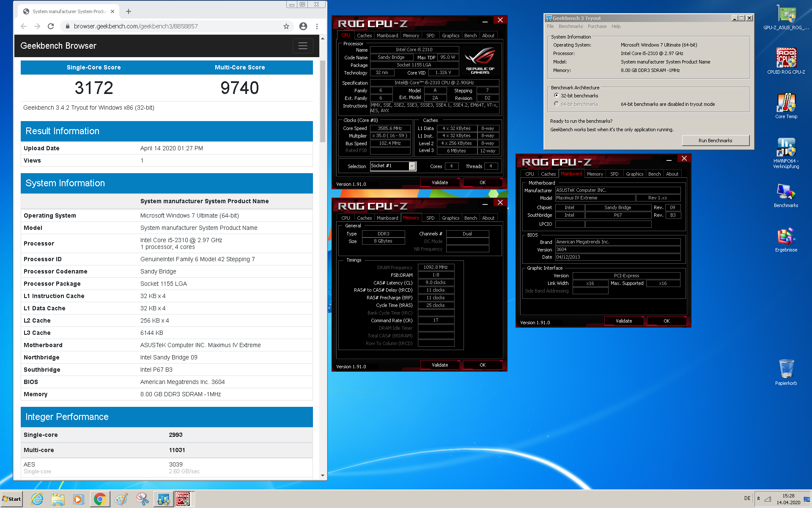
Task: Click OK in mainboard CPU-Z window
Action: click(667, 321)
